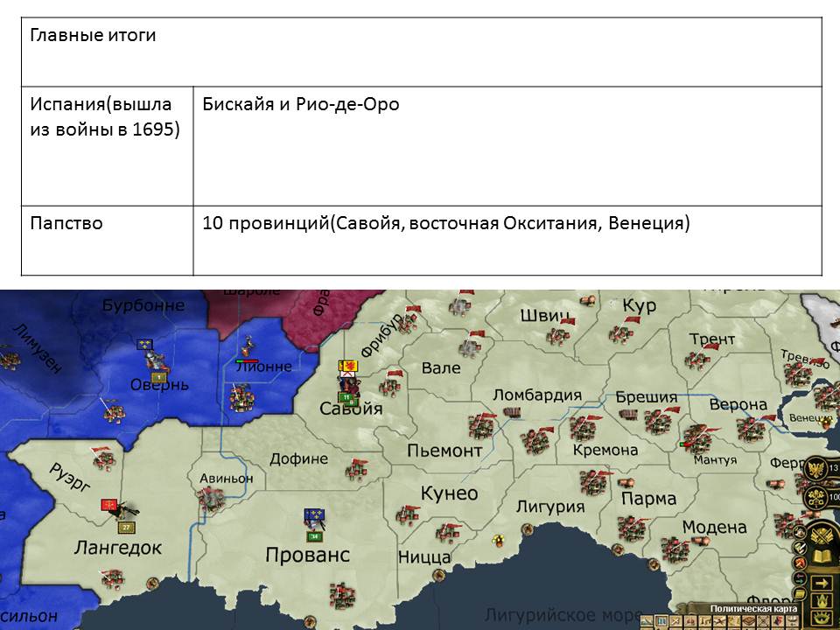This screenshot has width=840, height=630.
Task: Select the Вале province label
Action: point(441,368)
